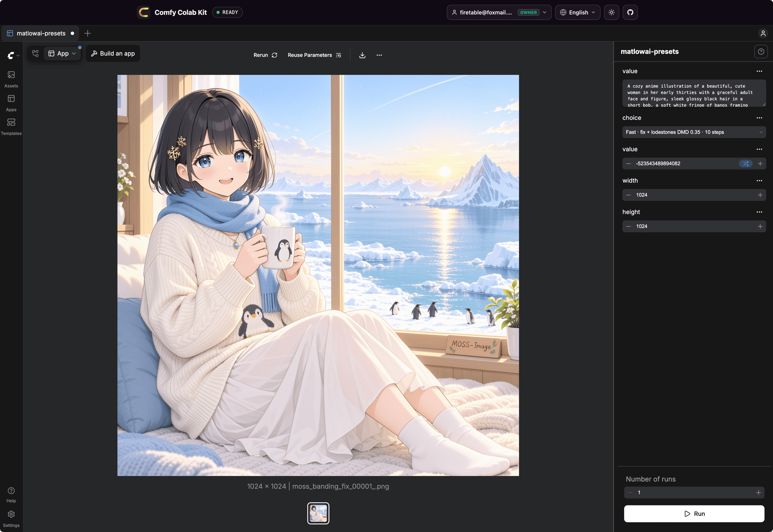The image size is (773, 532).
Task: Add a new workflow tab
Action: pos(87,33)
